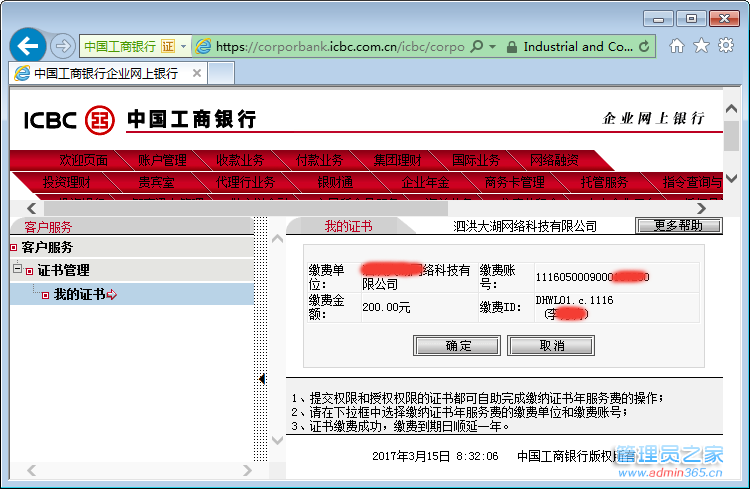The image size is (750, 489).
Task: Open the 企业年金 menu
Action: pyautogui.click(x=425, y=182)
